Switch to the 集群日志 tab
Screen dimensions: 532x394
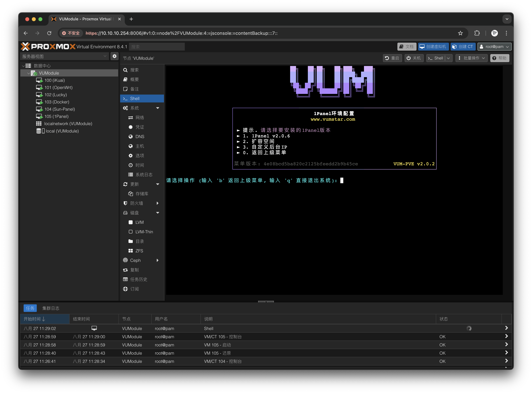coord(51,308)
